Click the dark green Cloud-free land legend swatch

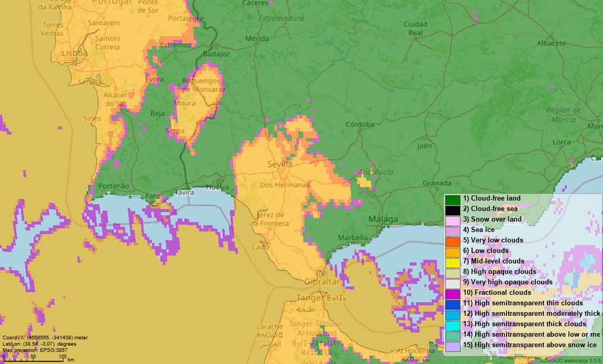tap(453, 200)
